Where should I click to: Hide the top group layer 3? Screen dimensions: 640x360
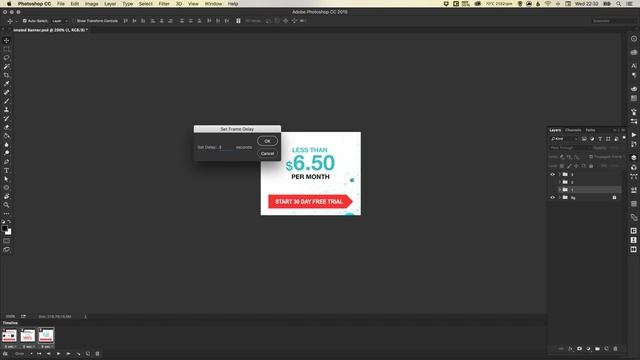[x=553, y=174]
